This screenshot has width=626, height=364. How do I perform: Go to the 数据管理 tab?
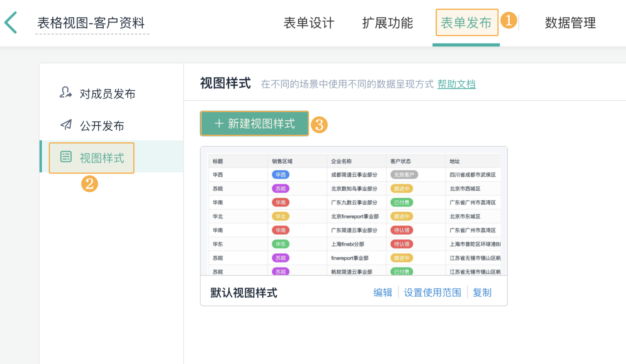tap(570, 23)
